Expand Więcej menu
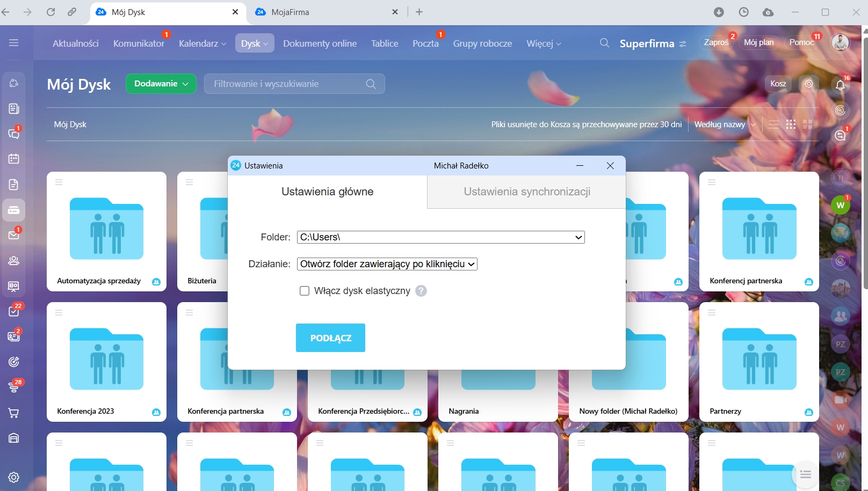 [x=544, y=43]
